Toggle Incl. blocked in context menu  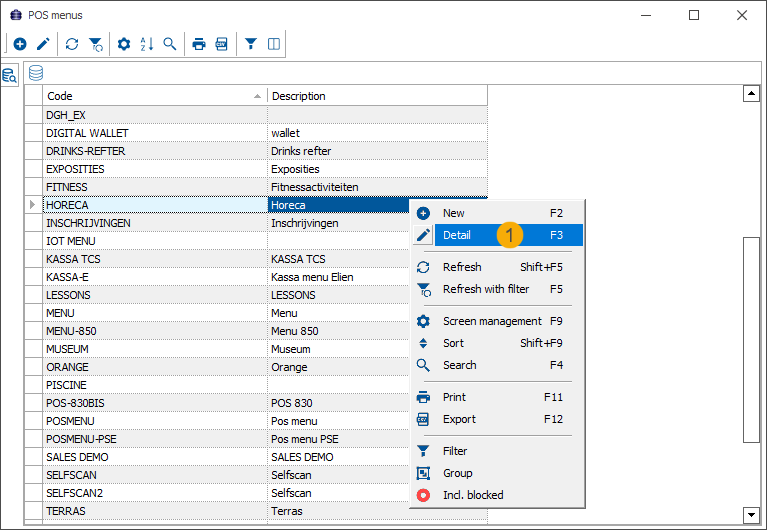pyautogui.click(x=473, y=495)
